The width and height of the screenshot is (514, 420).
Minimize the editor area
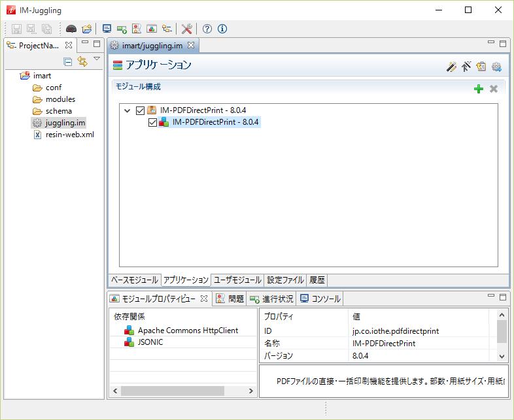point(491,42)
